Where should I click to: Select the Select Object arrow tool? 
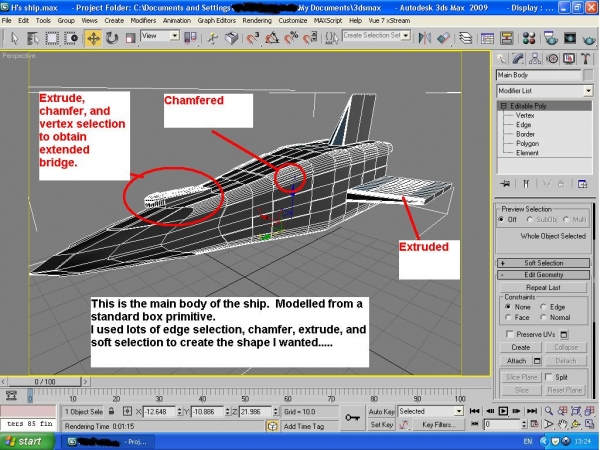(x=15, y=38)
